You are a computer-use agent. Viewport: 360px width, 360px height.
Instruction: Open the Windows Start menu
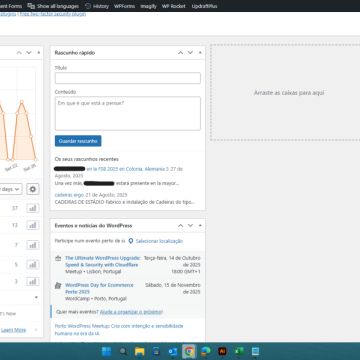[107, 351]
